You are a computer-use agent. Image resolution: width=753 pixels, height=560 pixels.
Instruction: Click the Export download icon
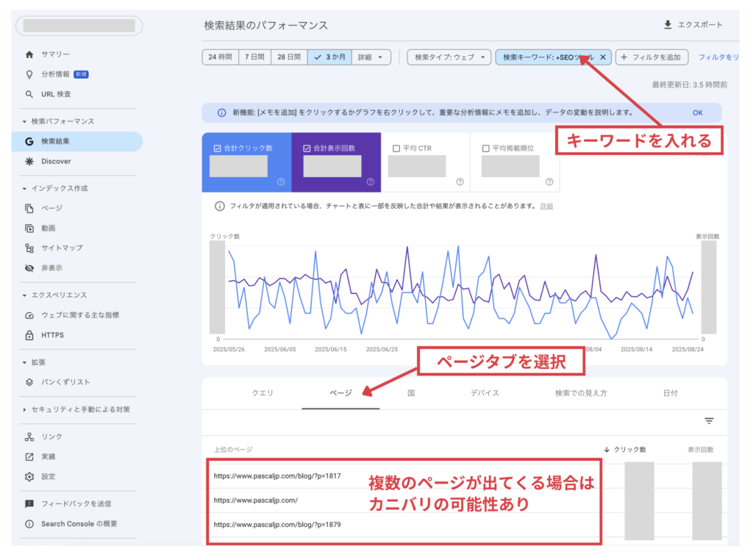tap(668, 25)
